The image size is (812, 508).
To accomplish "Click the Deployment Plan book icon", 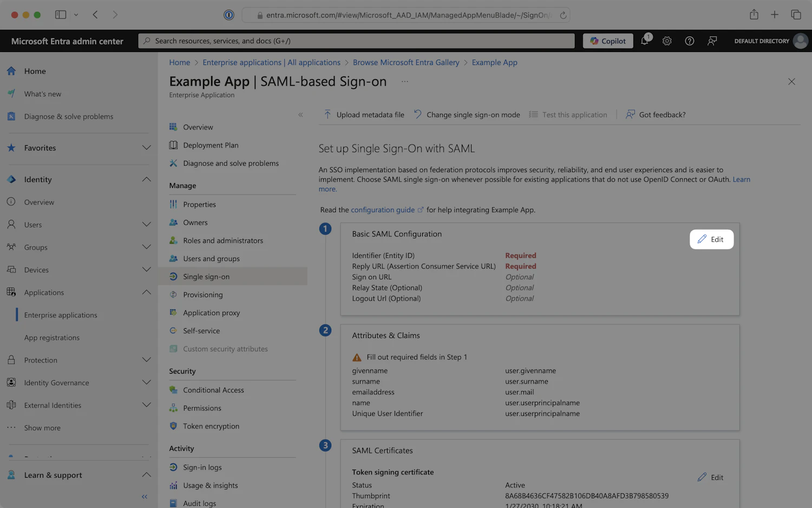I will (173, 145).
